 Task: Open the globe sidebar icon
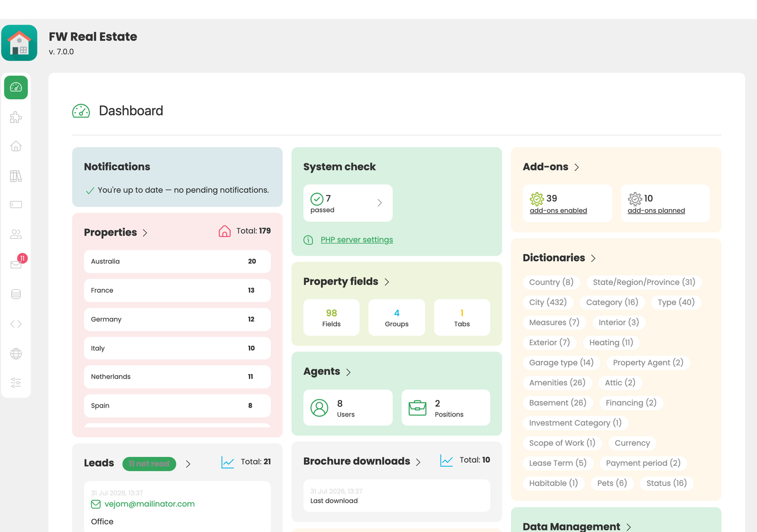pos(16,354)
